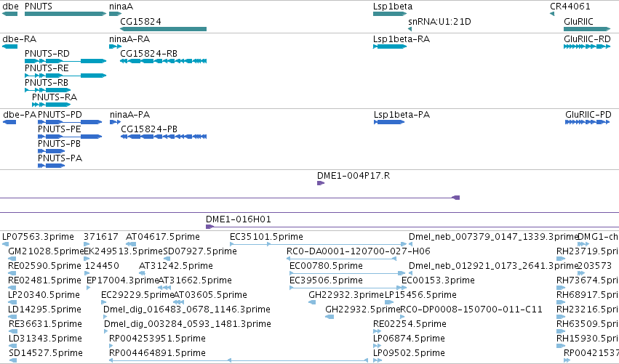
Task: Select EST LD31343.5prime
Action: (x=44, y=339)
